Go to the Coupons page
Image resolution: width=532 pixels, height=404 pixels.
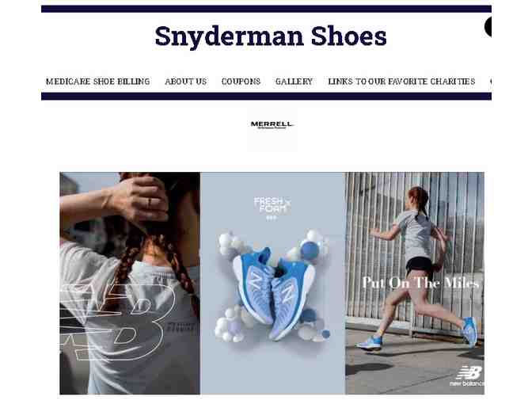[x=241, y=82]
